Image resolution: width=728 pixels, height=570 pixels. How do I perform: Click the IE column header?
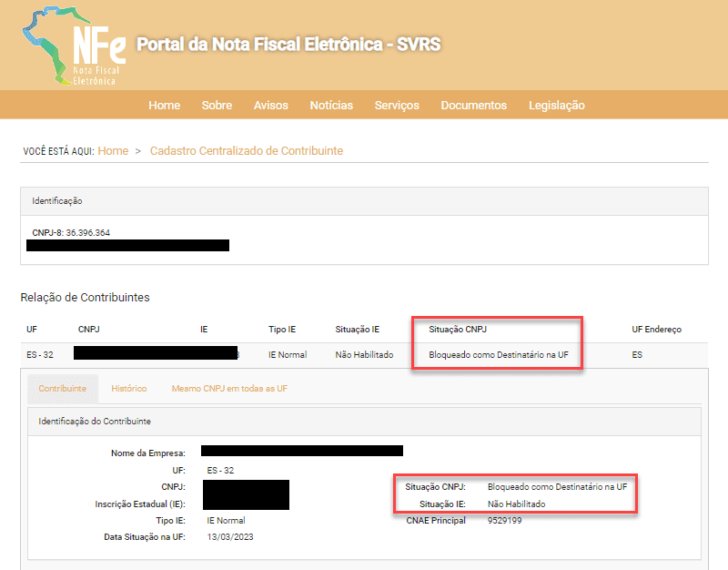coord(204,330)
